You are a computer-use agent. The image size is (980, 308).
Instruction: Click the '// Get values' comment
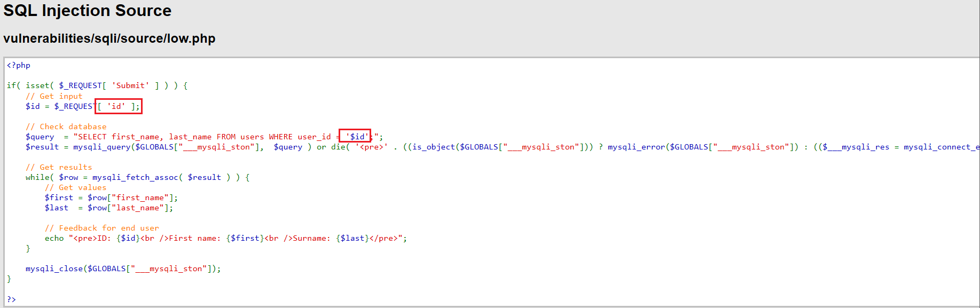75,187
